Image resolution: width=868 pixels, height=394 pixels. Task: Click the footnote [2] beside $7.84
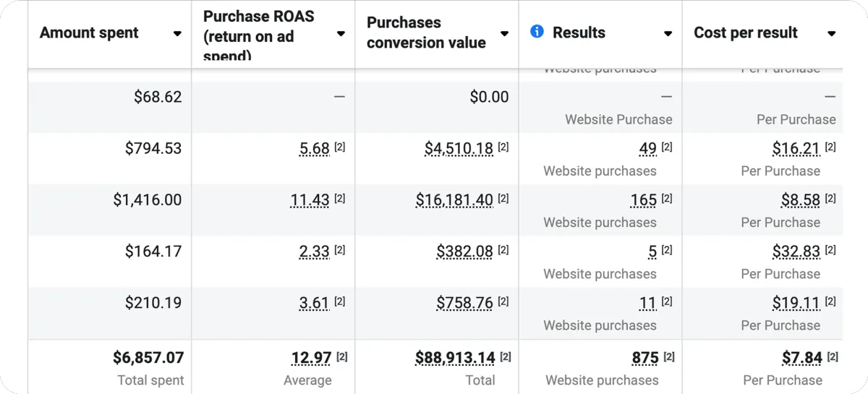(831, 356)
